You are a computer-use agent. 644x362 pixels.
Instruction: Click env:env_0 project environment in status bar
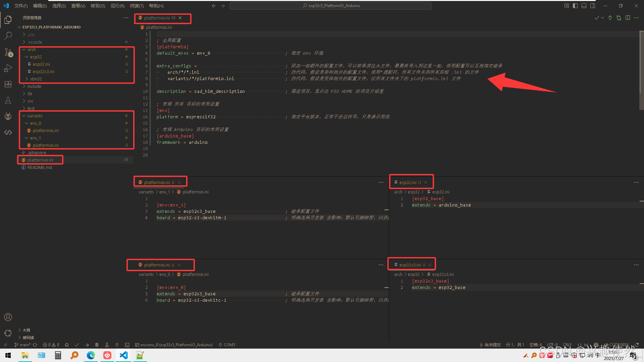click(174, 345)
